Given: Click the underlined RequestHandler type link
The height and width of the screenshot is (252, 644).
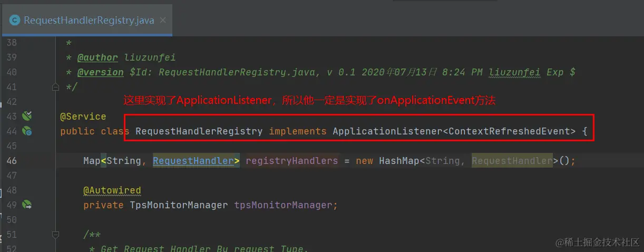Looking at the screenshot, I should click(x=193, y=161).
